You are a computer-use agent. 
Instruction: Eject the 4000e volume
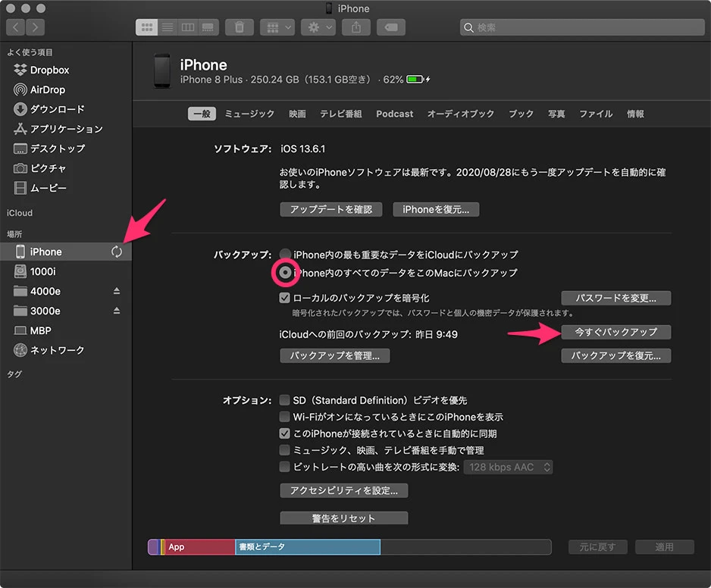(x=117, y=291)
